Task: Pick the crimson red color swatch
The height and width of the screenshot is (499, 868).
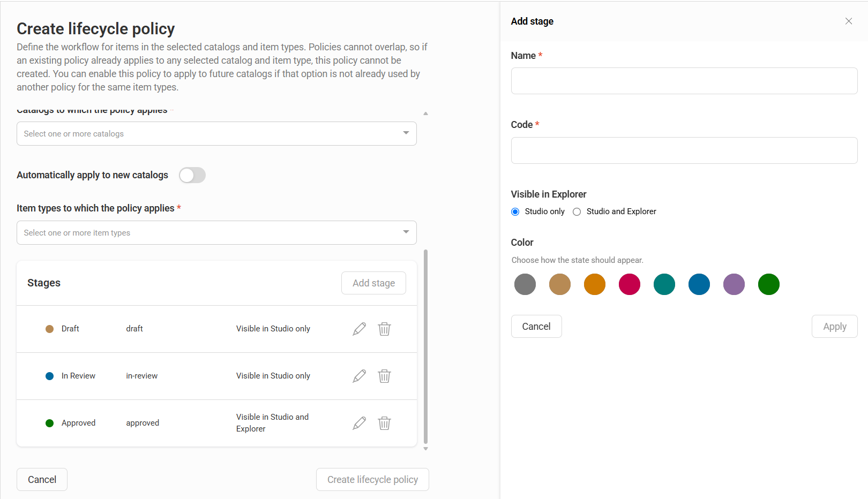Action: point(630,284)
